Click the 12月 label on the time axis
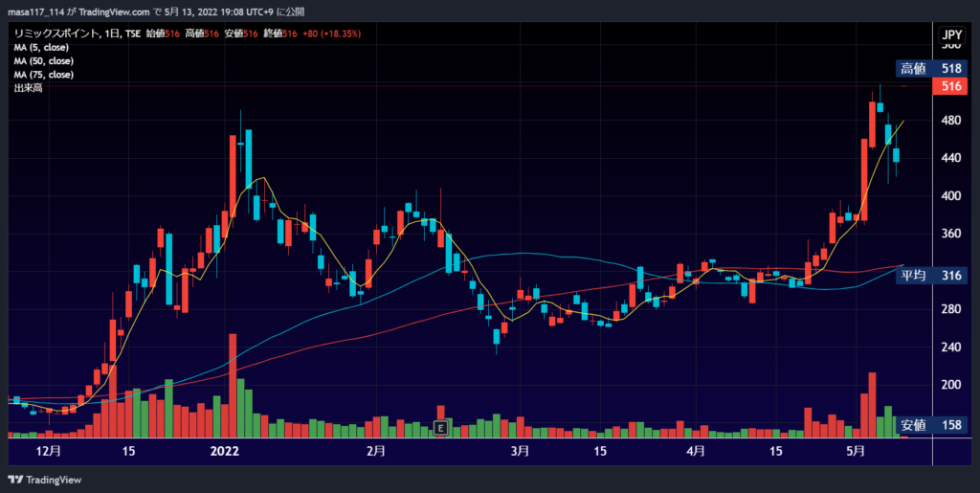The width and height of the screenshot is (980, 493). [x=50, y=451]
